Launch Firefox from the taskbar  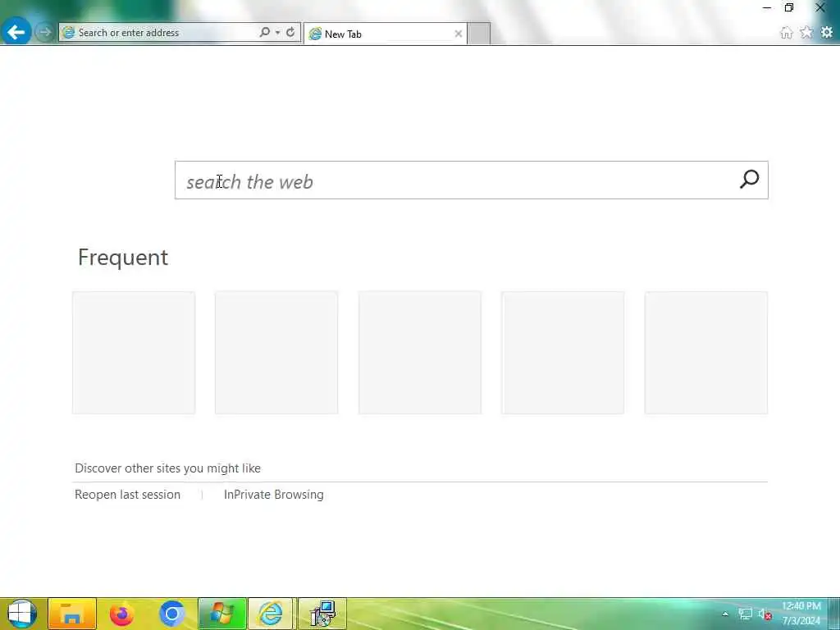121,614
